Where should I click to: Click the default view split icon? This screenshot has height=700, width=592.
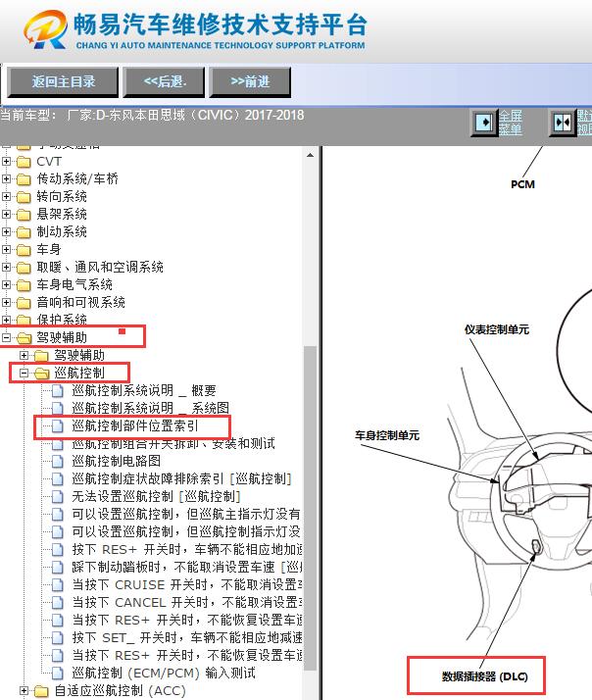coord(563,122)
